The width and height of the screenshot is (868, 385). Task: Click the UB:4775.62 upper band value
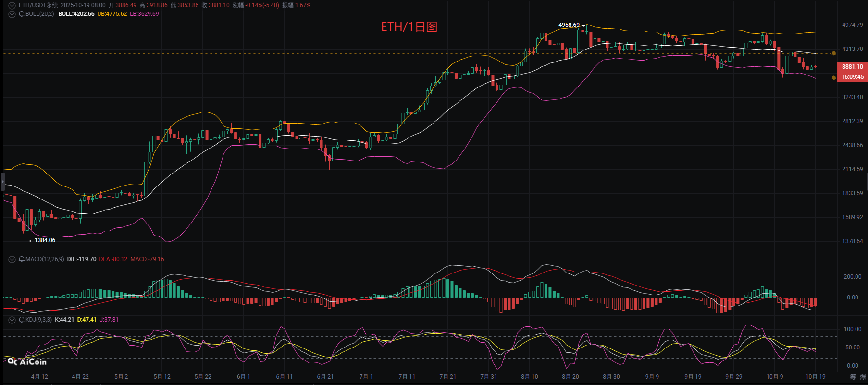pyautogui.click(x=112, y=14)
